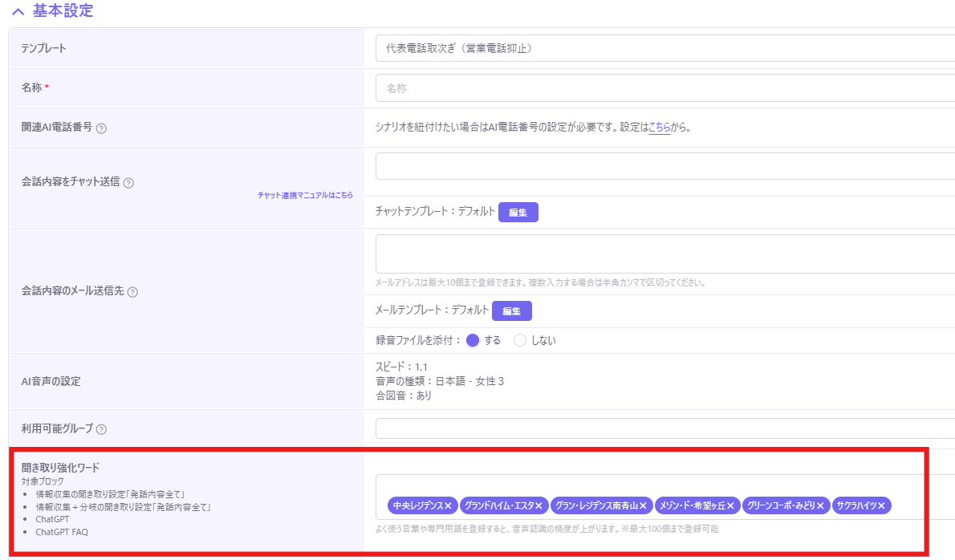The height and width of the screenshot is (560, 955).
Task: Remove the グラン・レジデンス南青山 tag
Action: tap(643, 505)
